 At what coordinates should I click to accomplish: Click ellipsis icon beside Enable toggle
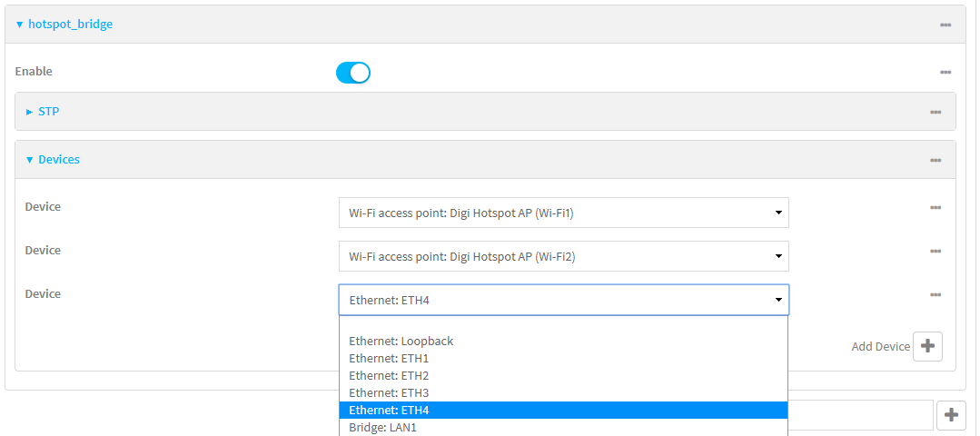945,73
